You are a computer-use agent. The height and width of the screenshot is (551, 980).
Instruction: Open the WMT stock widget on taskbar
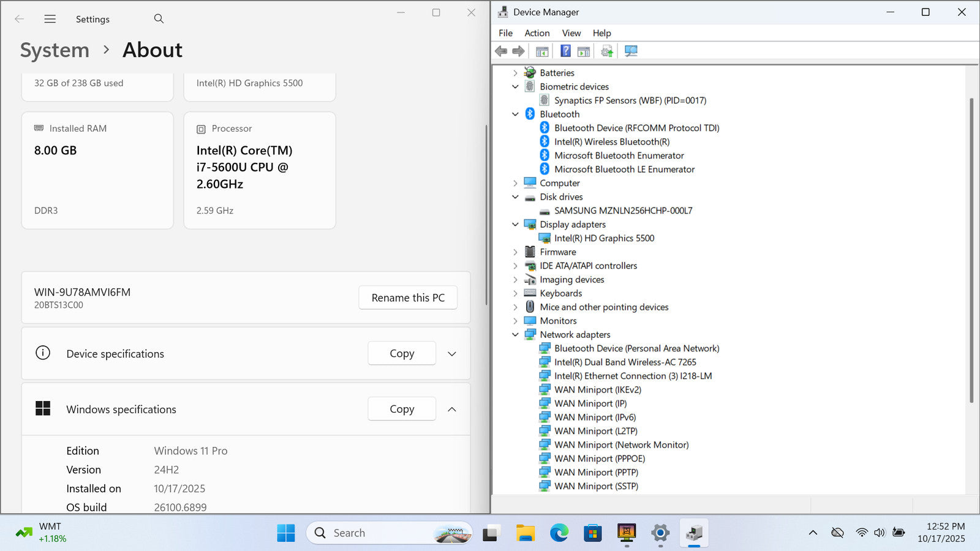pyautogui.click(x=42, y=533)
